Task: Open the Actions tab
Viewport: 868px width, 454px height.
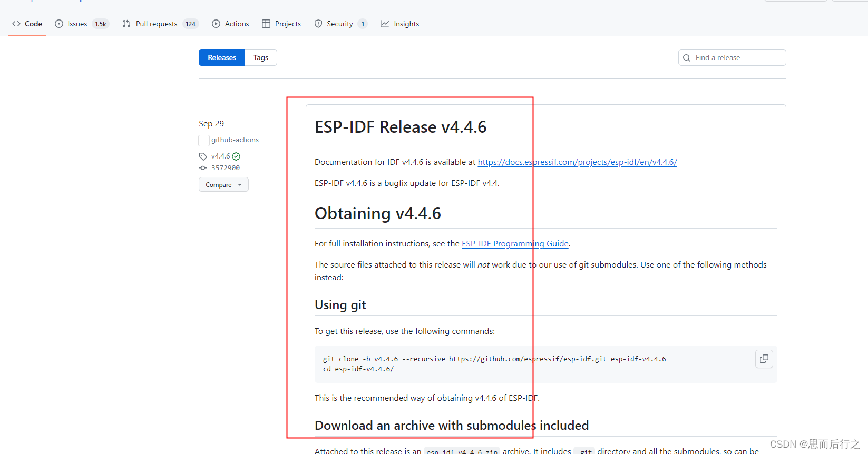Action: [230, 24]
